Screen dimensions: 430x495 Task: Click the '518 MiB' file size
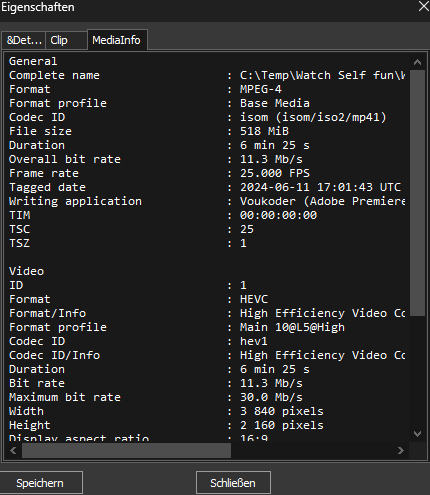click(264, 131)
